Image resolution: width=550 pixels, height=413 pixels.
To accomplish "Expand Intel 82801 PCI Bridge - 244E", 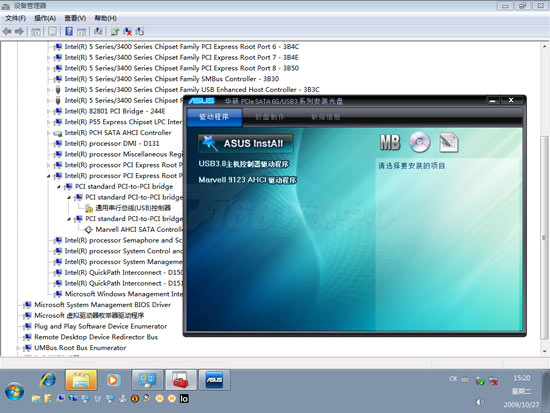I will [48, 111].
